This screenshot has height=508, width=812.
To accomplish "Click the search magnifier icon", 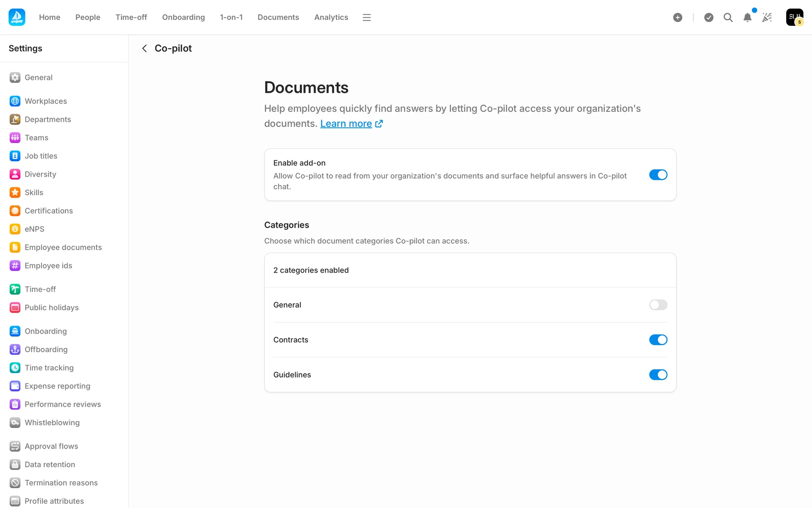I will [728, 17].
